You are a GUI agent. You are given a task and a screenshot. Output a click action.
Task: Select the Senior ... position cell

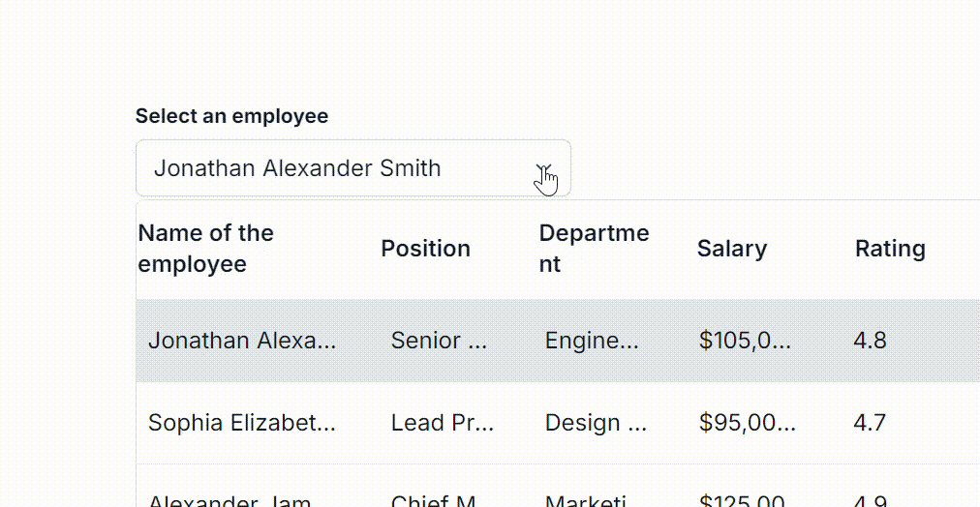(439, 341)
